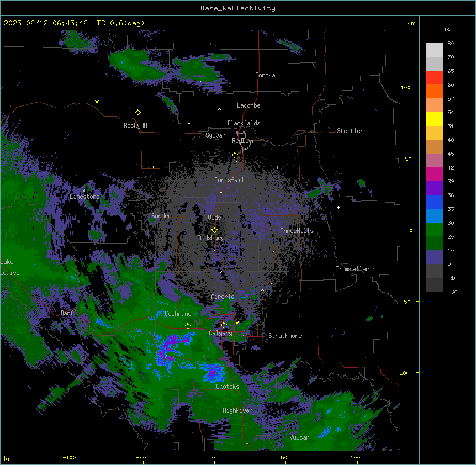Click the Base_Reflectivity title text

[x=238, y=8]
